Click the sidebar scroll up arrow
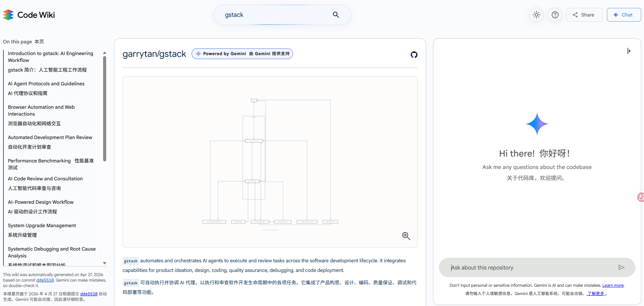 104,53
